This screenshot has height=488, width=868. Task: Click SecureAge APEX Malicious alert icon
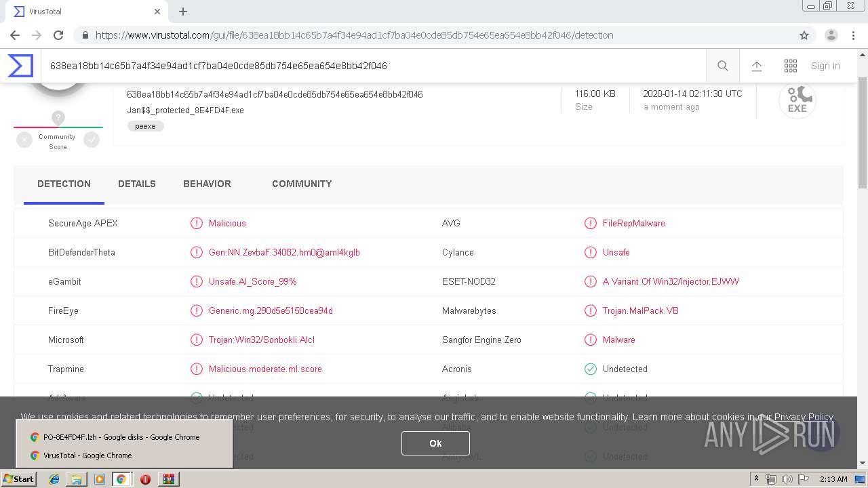coord(197,223)
